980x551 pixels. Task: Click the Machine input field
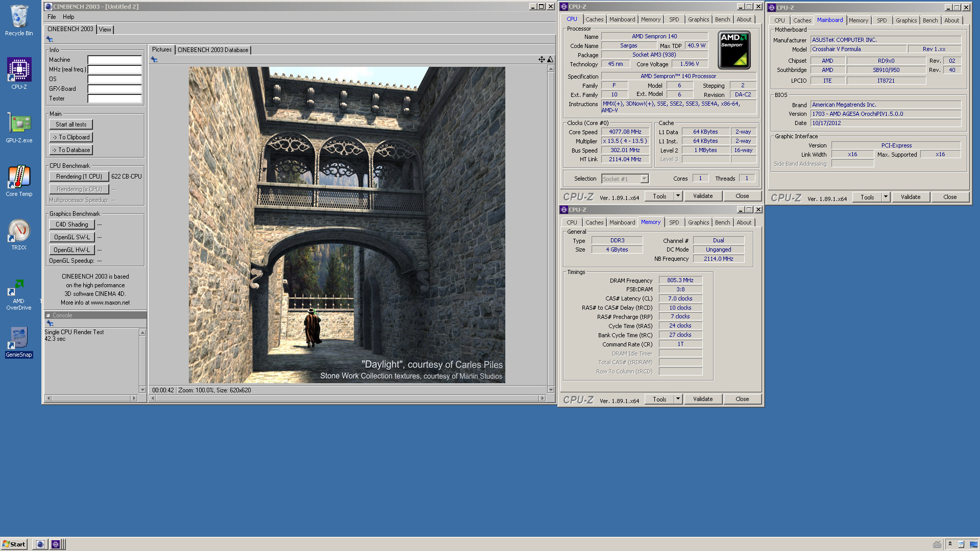point(114,60)
